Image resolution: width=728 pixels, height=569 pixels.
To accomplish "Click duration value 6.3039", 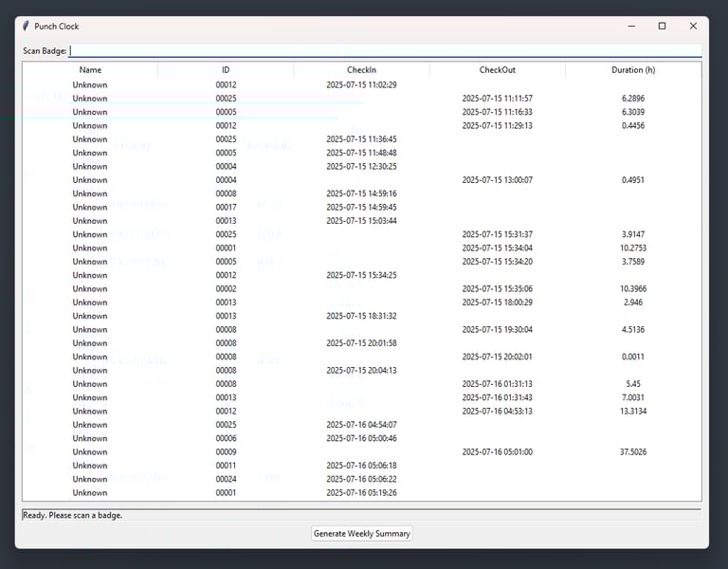I will pos(633,112).
